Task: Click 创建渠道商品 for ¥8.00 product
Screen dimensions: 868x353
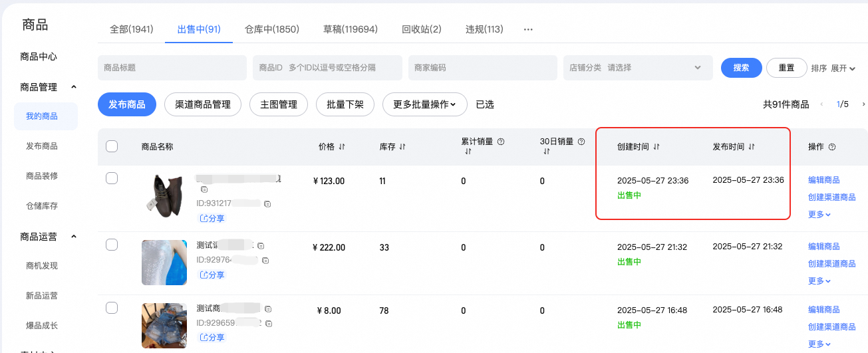Action: pyautogui.click(x=831, y=327)
